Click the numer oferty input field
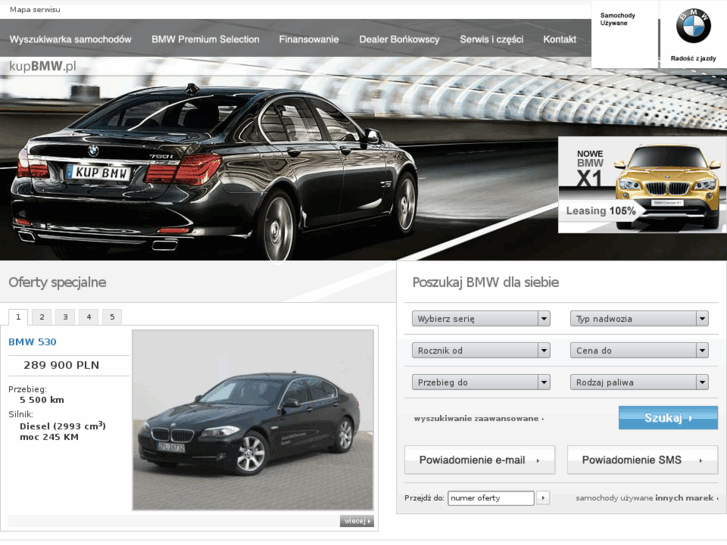727x545 pixels. coord(490,498)
